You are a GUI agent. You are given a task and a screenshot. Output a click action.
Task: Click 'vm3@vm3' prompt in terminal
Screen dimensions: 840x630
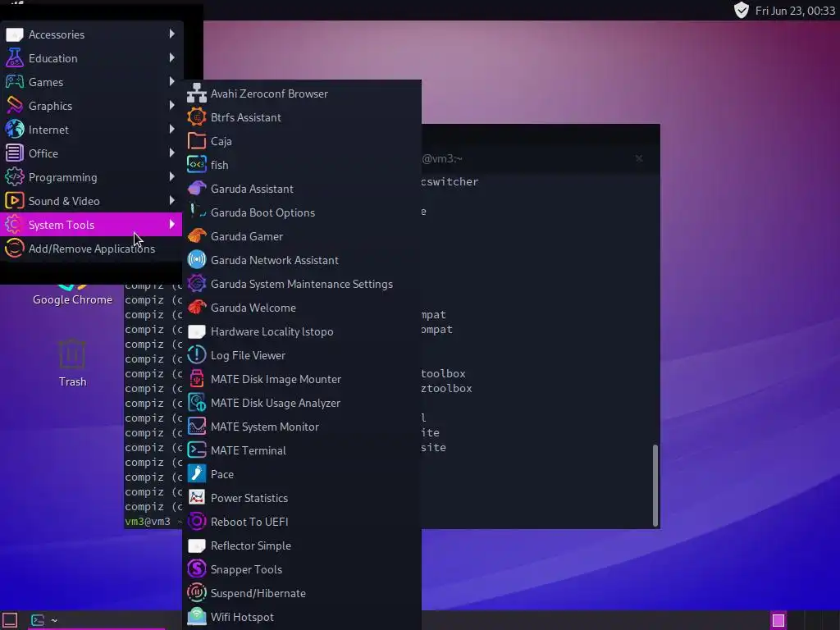pyautogui.click(x=148, y=521)
